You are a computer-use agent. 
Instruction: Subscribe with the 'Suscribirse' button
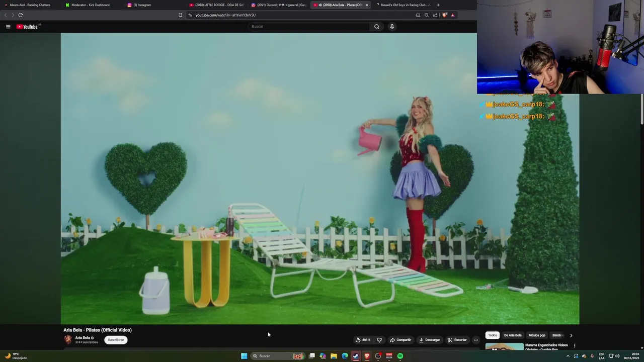pyautogui.click(x=116, y=340)
